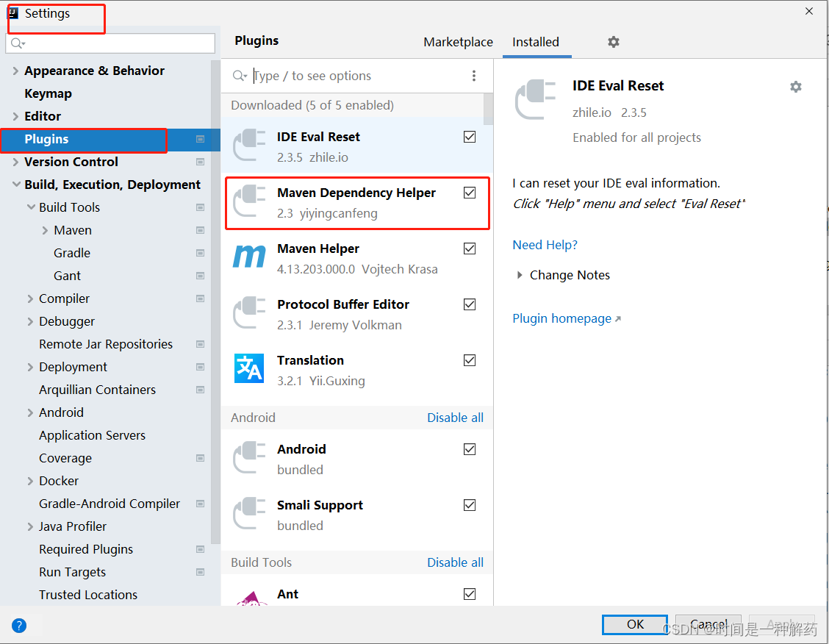
Task: Open Gant settings page
Action: click(67, 276)
